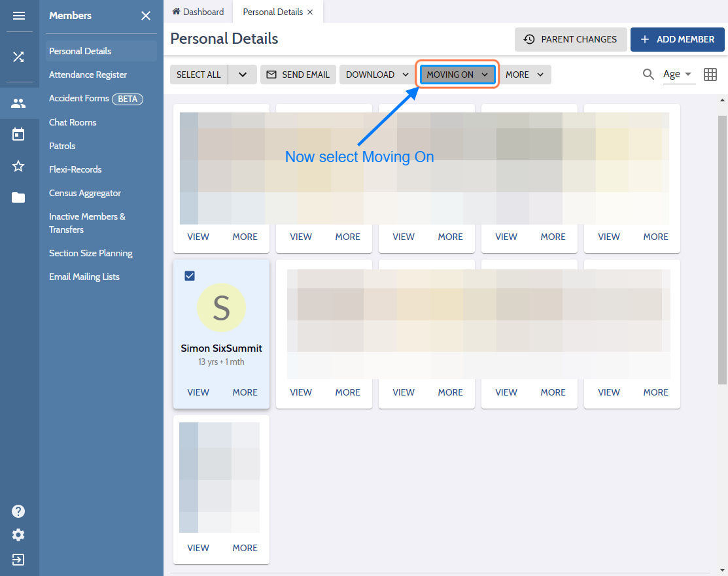Click the scrollbar down arrow
The image size is (728, 576).
click(722, 570)
